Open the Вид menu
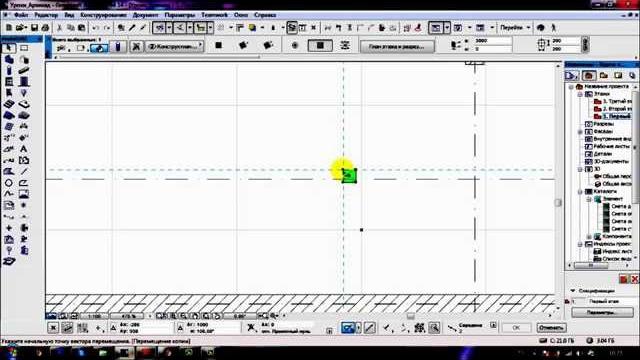The width and height of the screenshot is (640, 360). pyautogui.click(x=69, y=15)
